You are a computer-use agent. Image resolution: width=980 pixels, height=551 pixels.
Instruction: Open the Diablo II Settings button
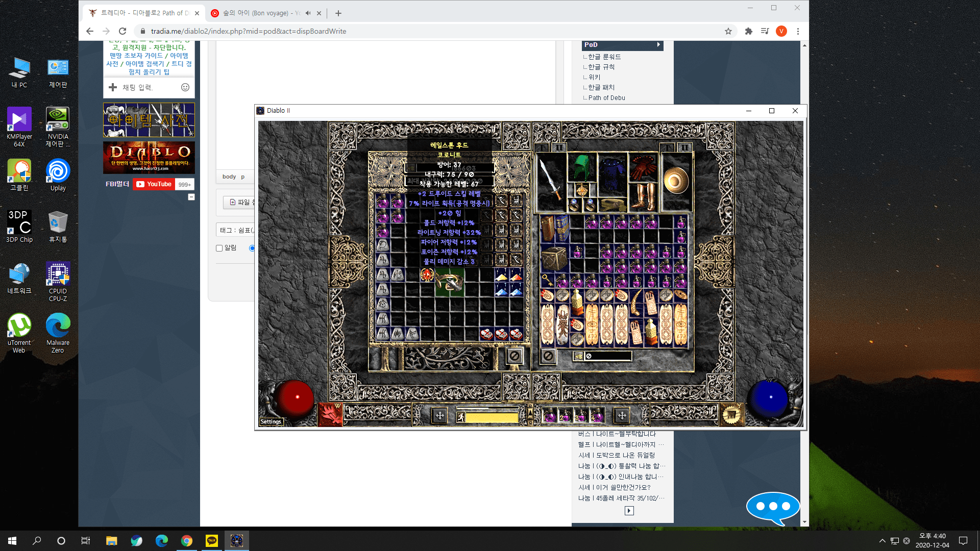(271, 421)
